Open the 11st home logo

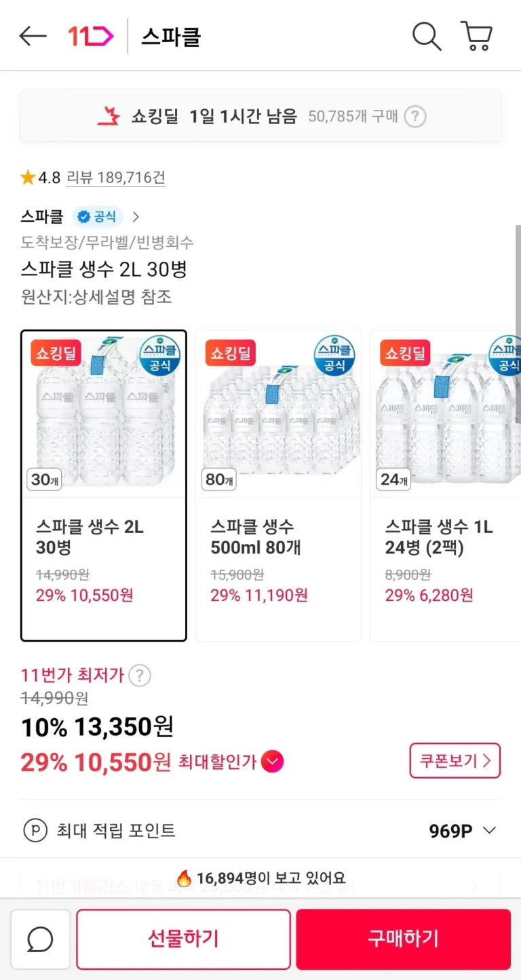90,36
